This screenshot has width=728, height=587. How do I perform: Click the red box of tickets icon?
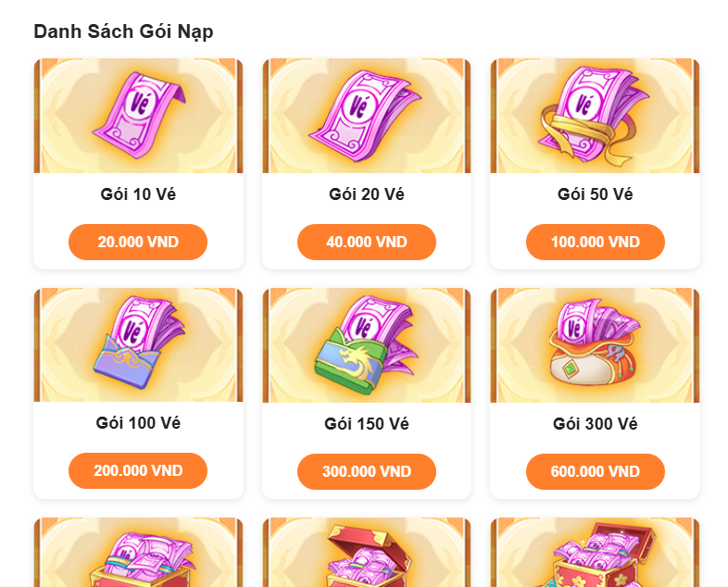(138, 552)
